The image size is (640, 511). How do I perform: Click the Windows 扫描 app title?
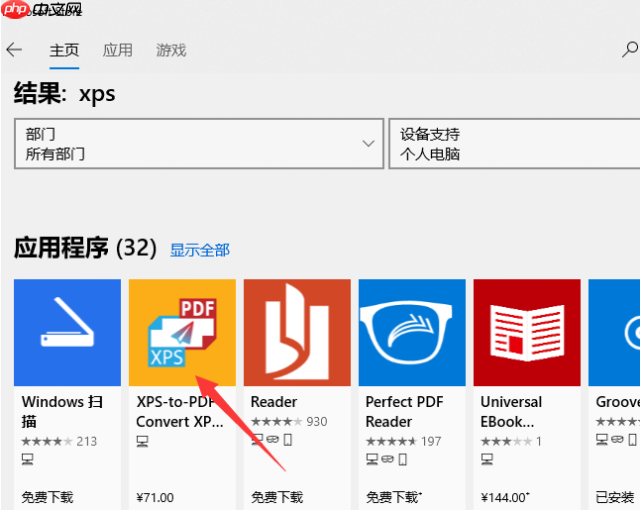62,411
